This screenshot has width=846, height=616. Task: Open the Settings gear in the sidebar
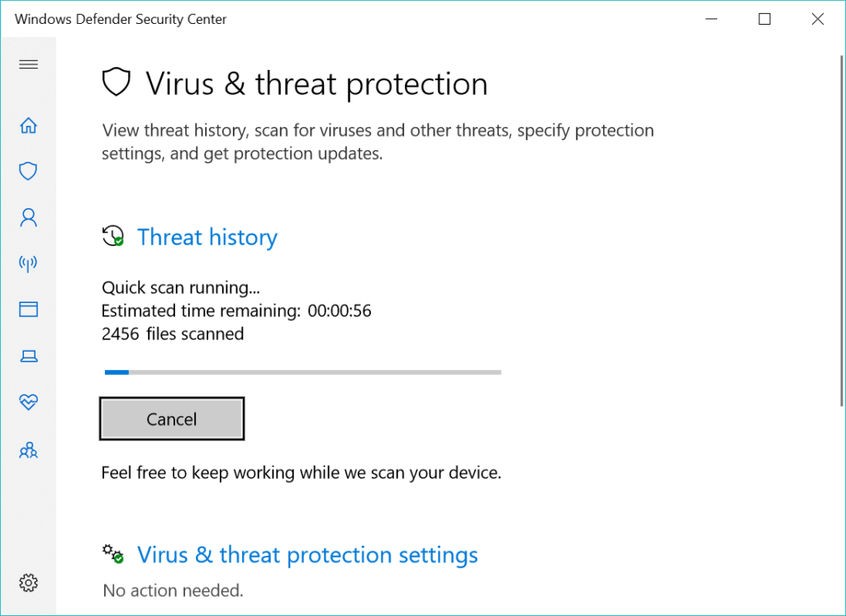coord(29,582)
